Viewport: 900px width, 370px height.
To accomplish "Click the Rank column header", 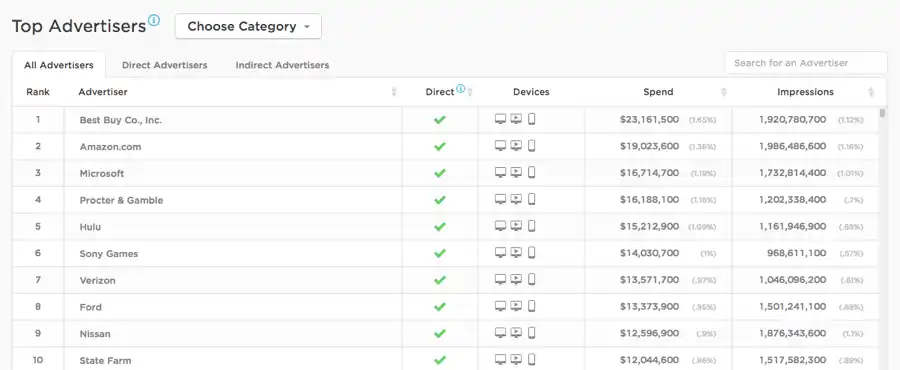I will pos(38,92).
